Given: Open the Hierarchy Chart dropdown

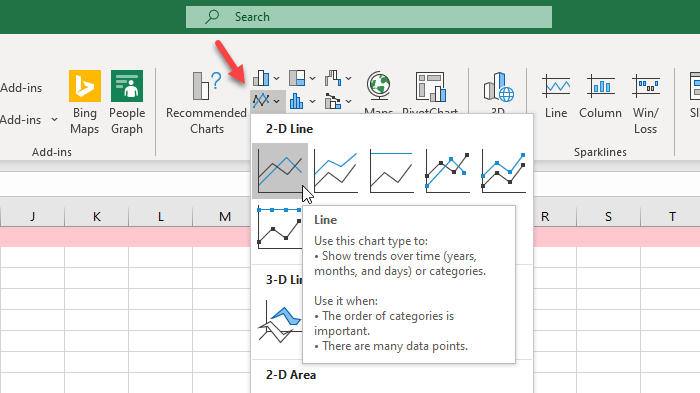Looking at the screenshot, I should [x=302, y=78].
